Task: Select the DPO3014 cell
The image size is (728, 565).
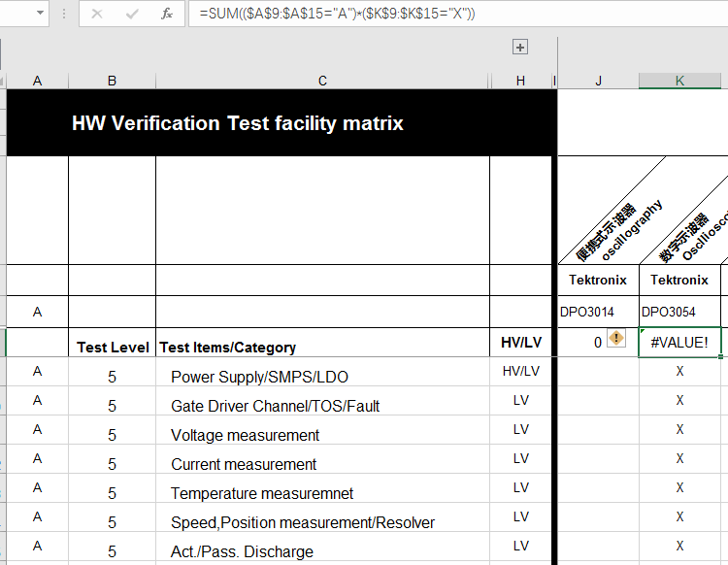Action: pos(598,312)
